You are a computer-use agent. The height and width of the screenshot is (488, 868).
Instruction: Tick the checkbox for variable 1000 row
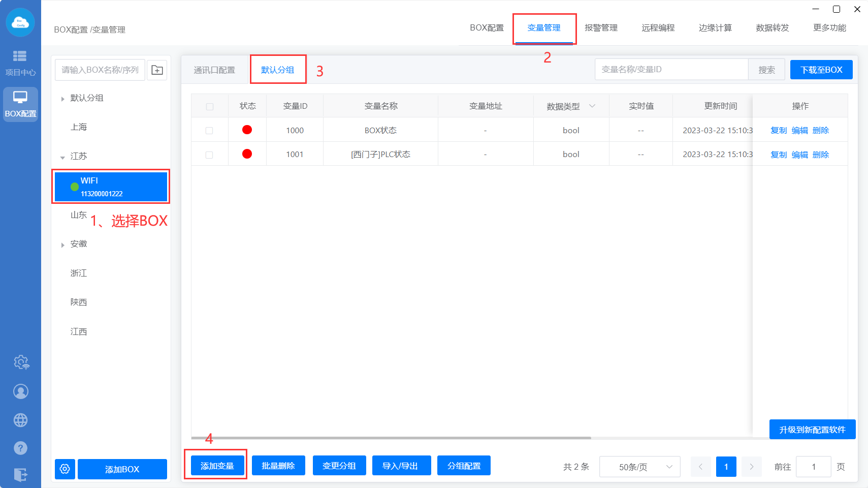click(209, 131)
